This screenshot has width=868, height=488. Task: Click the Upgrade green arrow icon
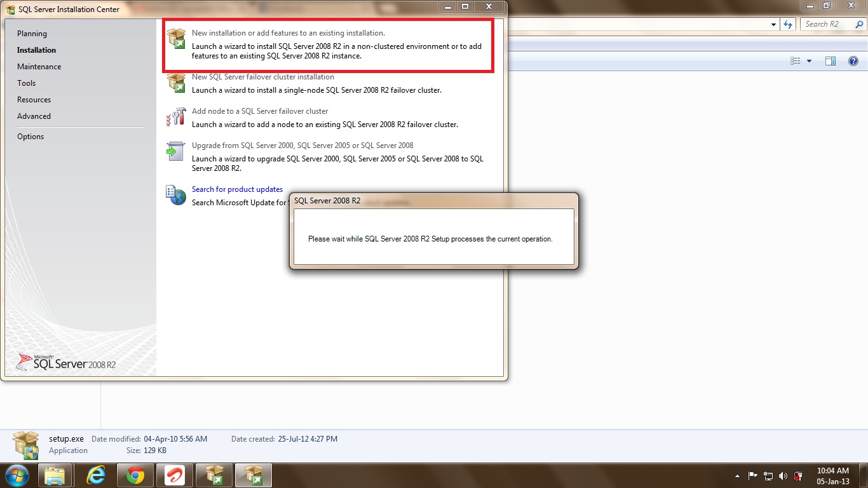coord(176,152)
